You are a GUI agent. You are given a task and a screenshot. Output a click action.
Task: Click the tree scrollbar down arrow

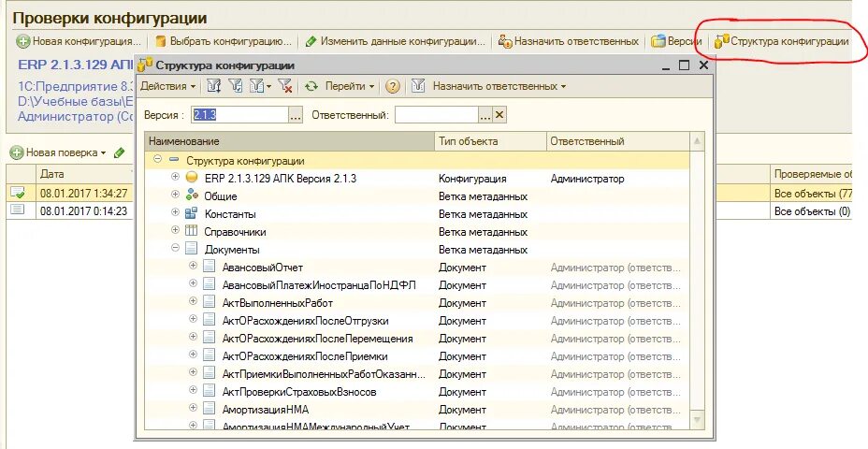[698, 419]
